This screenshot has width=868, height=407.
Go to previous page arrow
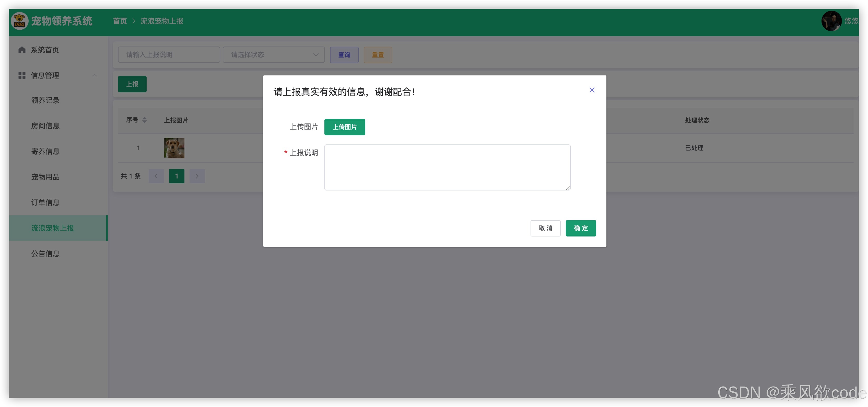156,176
